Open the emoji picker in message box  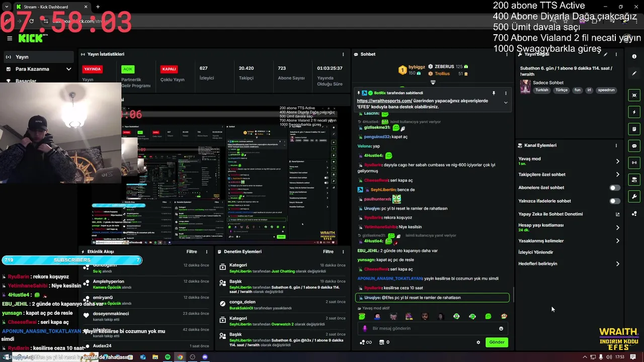click(501, 328)
